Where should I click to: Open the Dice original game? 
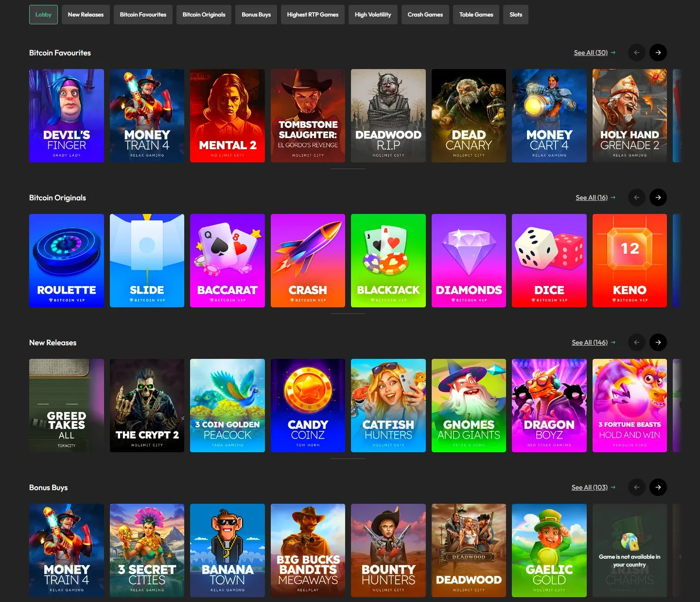(549, 261)
